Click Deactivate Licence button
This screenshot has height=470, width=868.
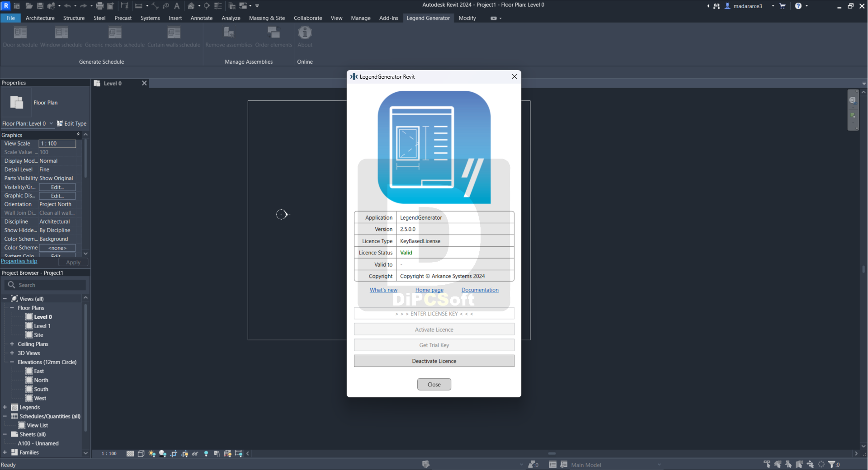point(434,361)
